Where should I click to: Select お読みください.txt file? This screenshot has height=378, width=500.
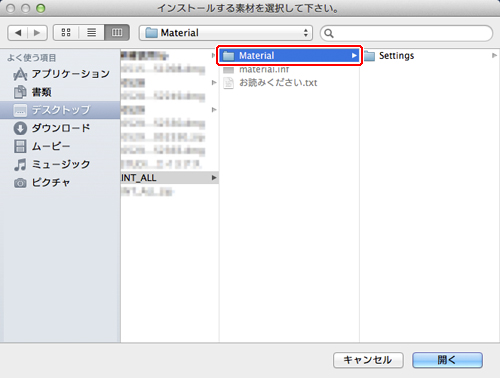coord(289,83)
